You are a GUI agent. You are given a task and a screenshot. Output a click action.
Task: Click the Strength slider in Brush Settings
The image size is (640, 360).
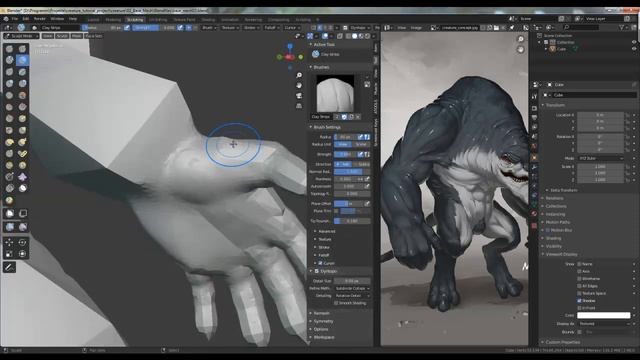(x=345, y=154)
